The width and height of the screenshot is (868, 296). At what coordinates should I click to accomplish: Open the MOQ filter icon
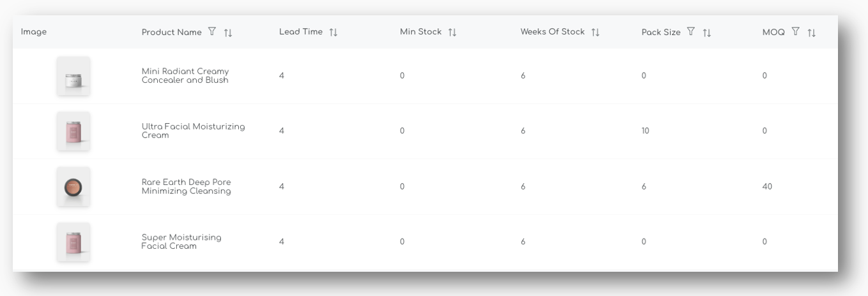coord(795,32)
